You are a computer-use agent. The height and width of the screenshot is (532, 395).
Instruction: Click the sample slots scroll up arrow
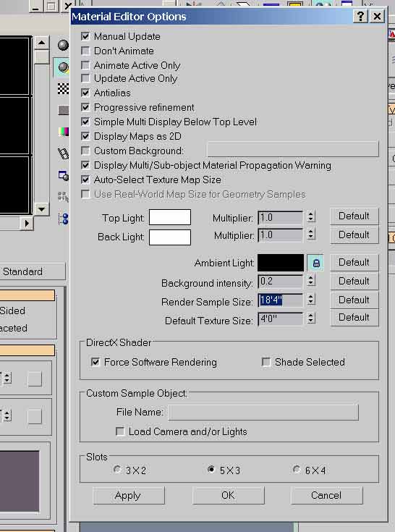(x=41, y=43)
